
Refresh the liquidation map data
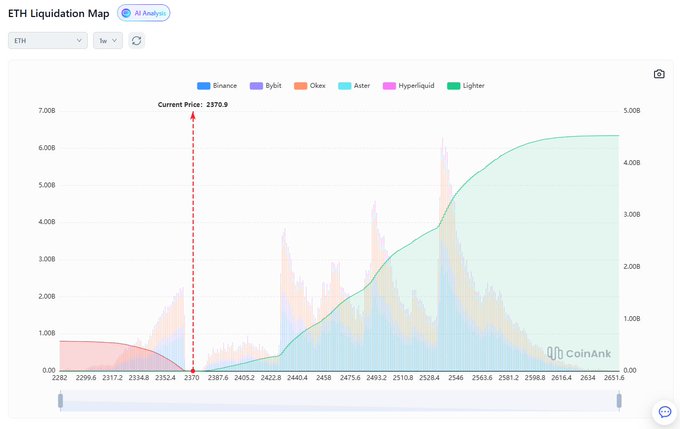coord(137,40)
